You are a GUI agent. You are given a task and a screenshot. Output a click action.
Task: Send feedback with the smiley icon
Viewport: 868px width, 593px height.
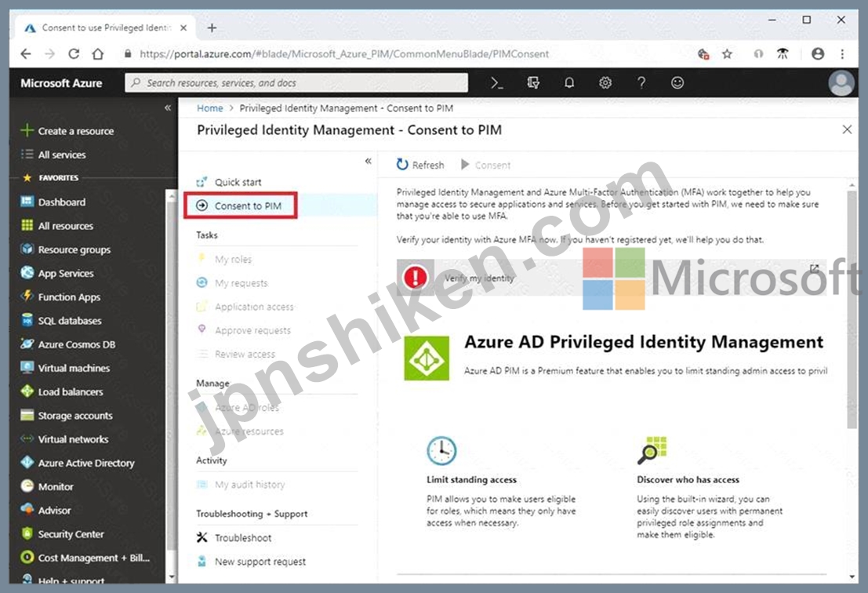coord(677,83)
